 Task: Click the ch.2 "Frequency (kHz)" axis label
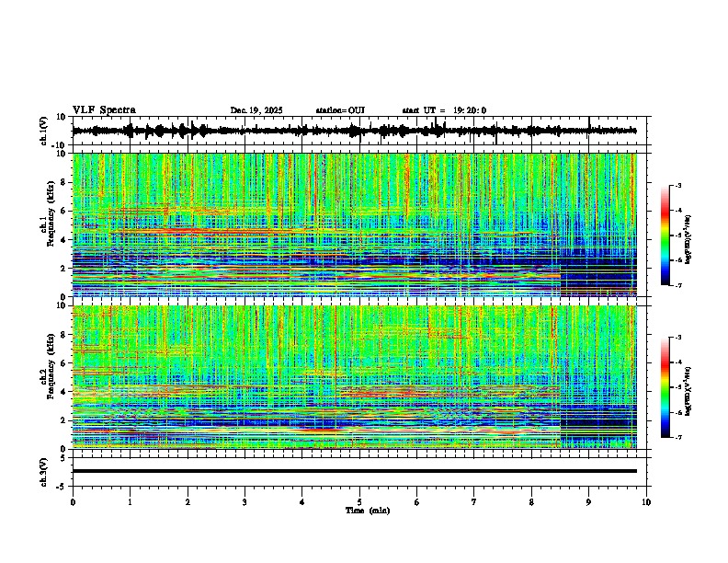[x=51, y=366]
